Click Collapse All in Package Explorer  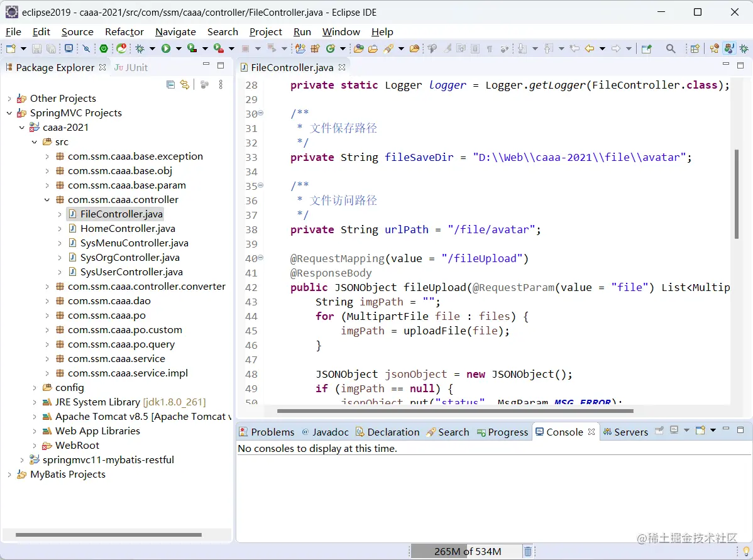[170, 84]
